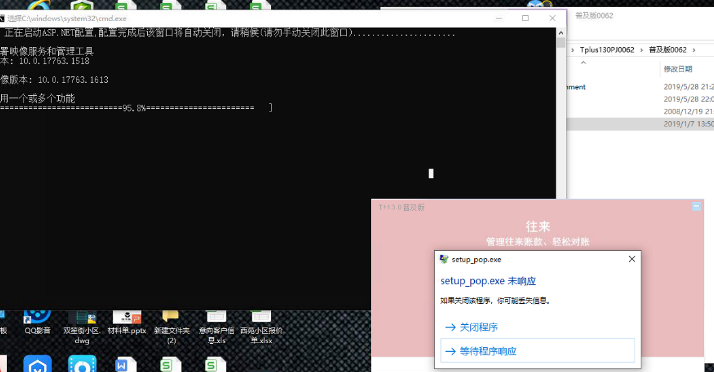This screenshot has height=372, width=714.
Task: Close the setup_pop.exe not-responding dialog
Action: [x=632, y=259]
